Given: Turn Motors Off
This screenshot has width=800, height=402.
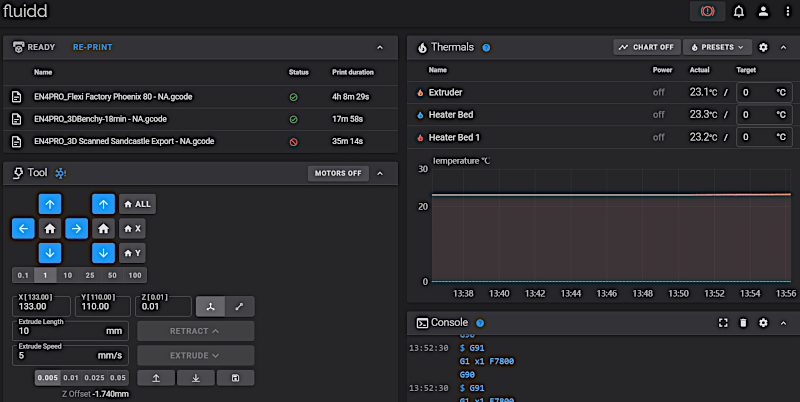Looking at the screenshot, I should point(338,173).
